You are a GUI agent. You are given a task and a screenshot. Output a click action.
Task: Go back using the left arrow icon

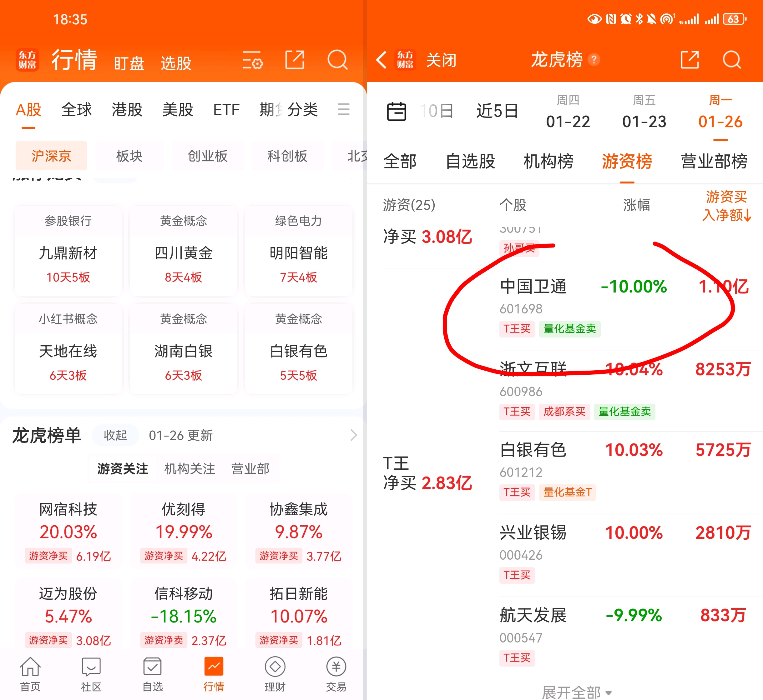[381, 60]
